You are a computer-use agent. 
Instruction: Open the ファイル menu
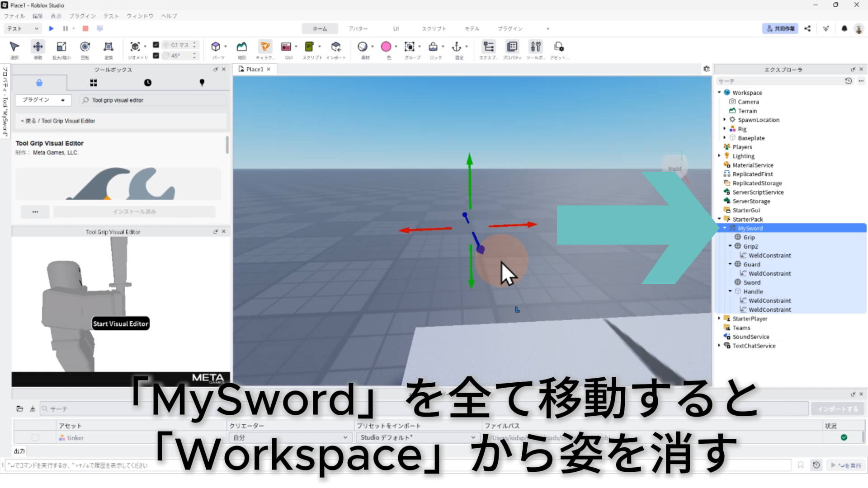click(x=14, y=16)
